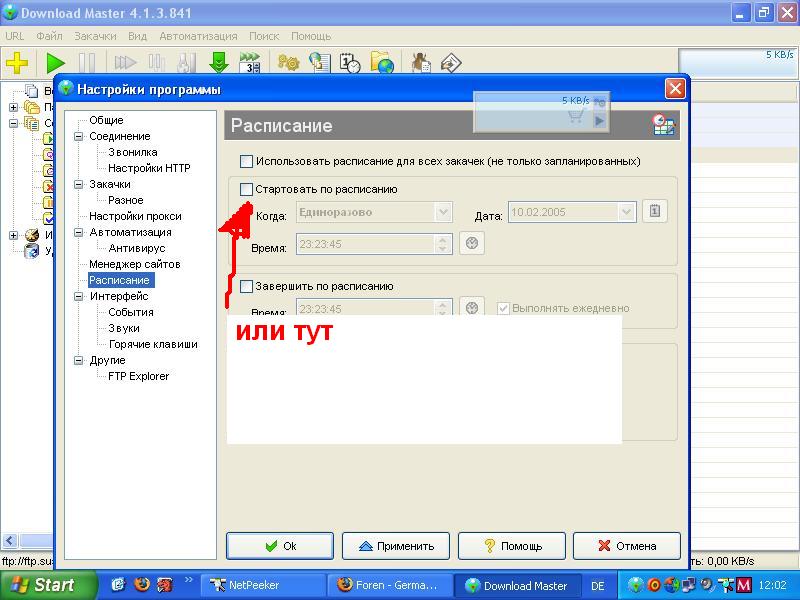
Task: Switch to the Foren - Germa... taskbar button
Action: pyautogui.click(x=389, y=585)
